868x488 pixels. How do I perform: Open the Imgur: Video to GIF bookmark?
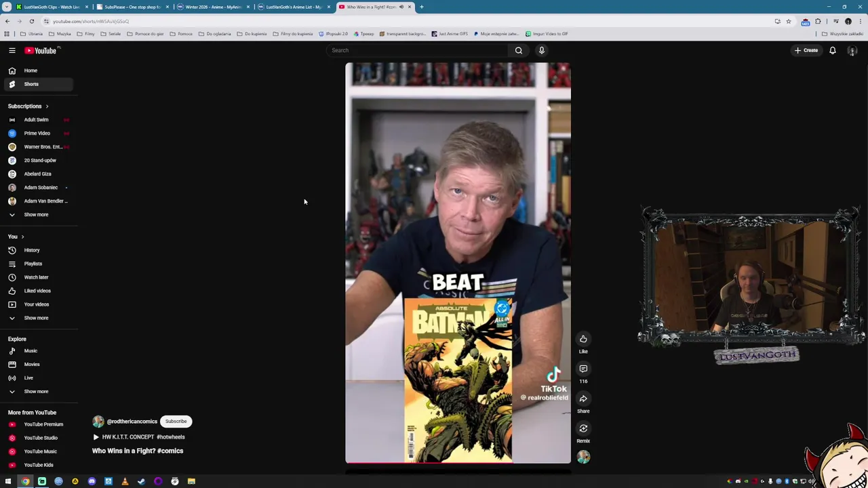tap(547, 34)
